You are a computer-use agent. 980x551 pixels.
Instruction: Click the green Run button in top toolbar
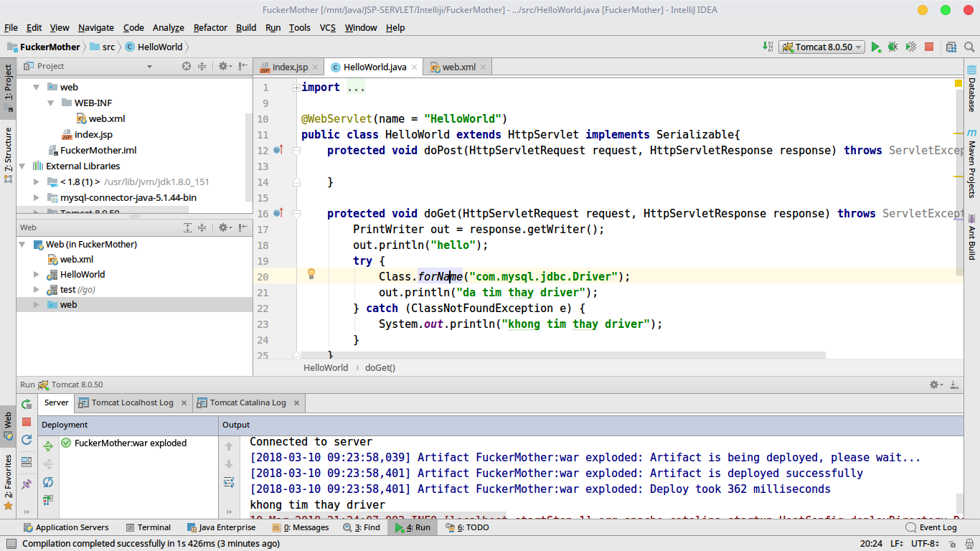[875, 47]
